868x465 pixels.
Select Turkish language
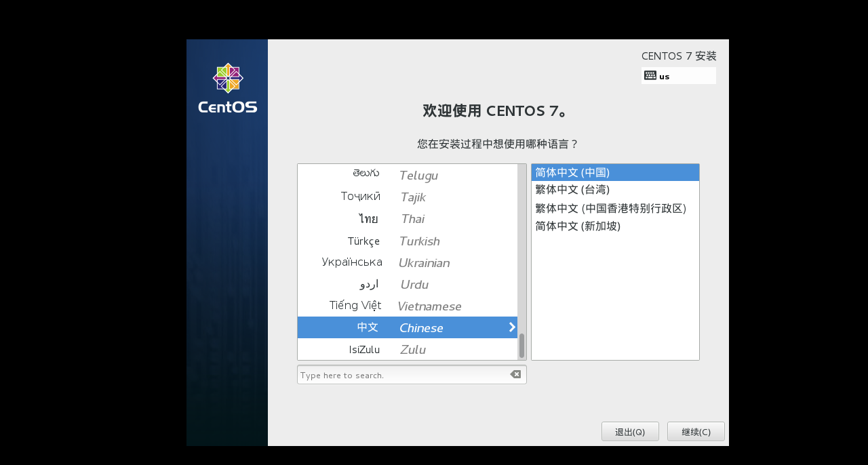[408, 241]
